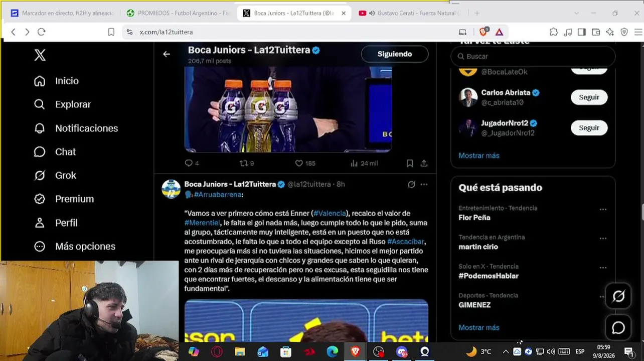The width and height of the screenshot is (644, 361).
Task: Open the browser extensions puzzle icon
Action: pos(554,32)
